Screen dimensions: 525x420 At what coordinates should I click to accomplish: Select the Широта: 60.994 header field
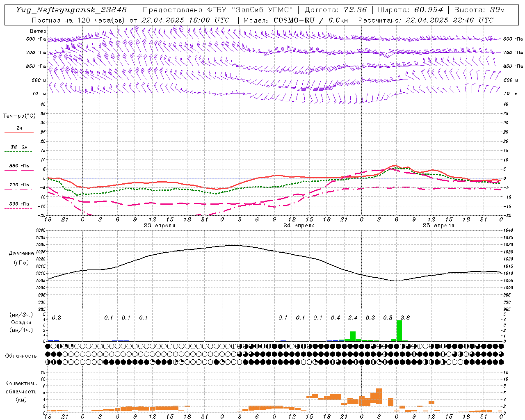411,10
